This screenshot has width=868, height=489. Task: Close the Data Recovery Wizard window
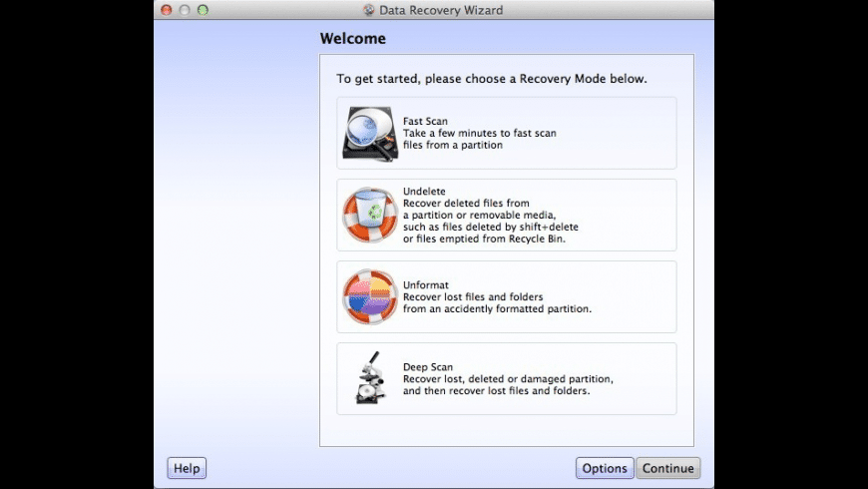(166, 10)
